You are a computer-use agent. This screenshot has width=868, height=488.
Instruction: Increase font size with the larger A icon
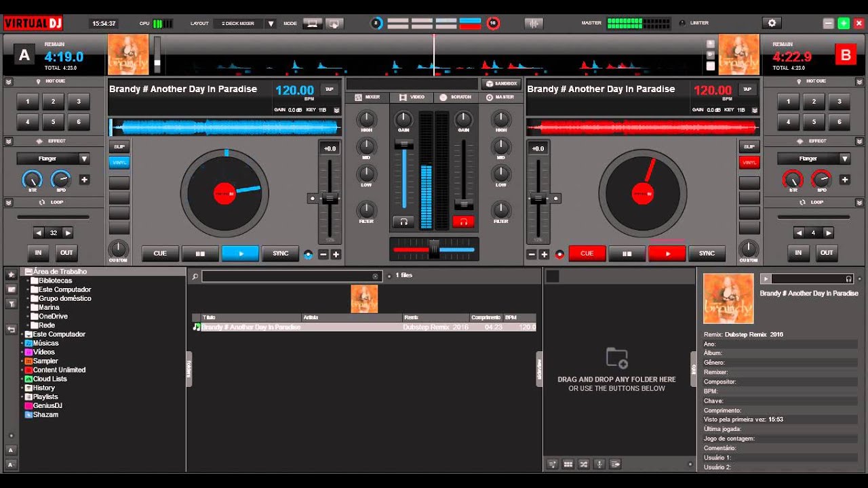pos(11,450)
